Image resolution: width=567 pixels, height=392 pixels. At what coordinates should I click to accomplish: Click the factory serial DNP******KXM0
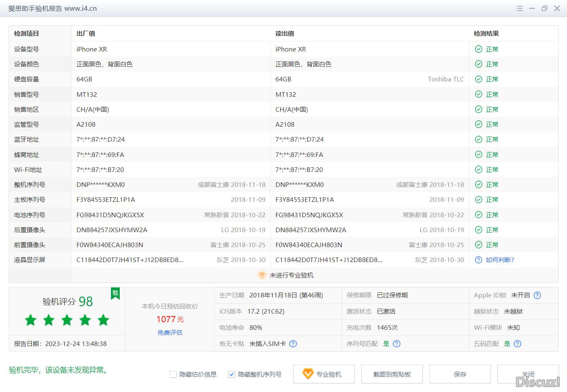pyautogui.click(x=101, y=184)
